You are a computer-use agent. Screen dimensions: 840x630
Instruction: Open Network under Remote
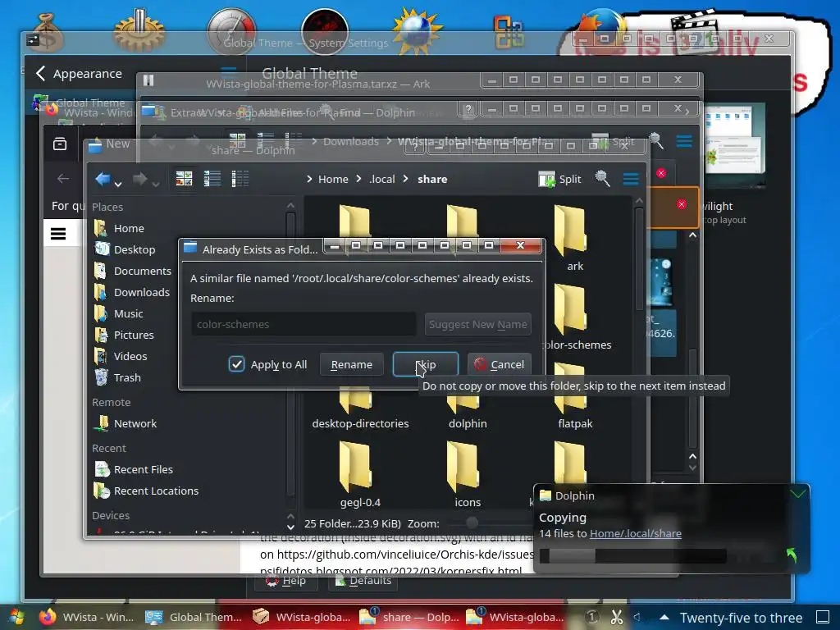(x=135, y=423)
